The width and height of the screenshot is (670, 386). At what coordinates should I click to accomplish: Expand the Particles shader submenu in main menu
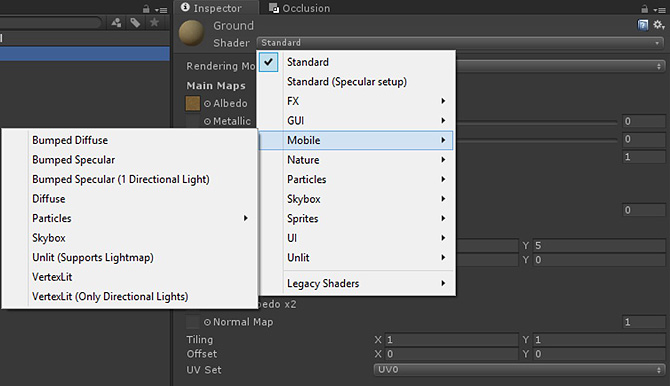(x=356, y=180)
